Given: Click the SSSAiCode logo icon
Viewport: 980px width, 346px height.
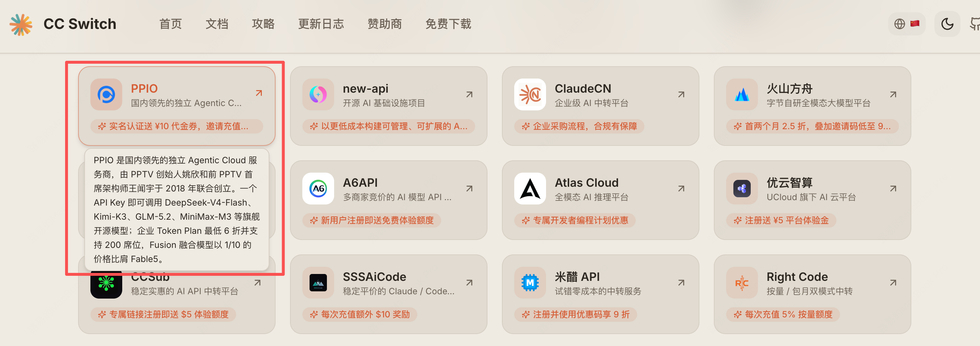Looking at the screenshot, I should (x=318, y=283).
